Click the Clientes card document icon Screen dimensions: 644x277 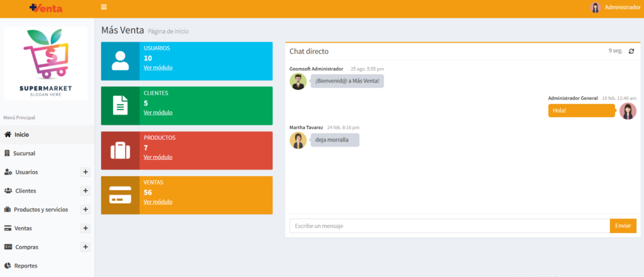(x=120, y=106)
